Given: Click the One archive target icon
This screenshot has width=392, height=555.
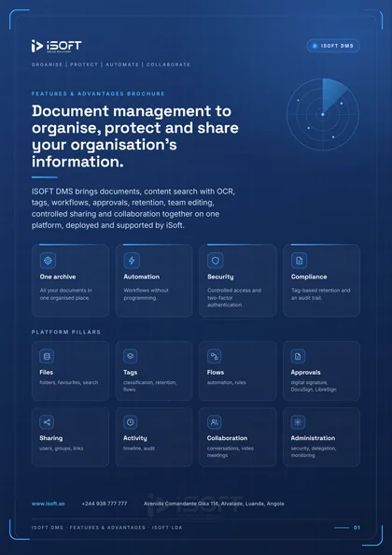Looking at the screenshot, I should tap(48, 261).
